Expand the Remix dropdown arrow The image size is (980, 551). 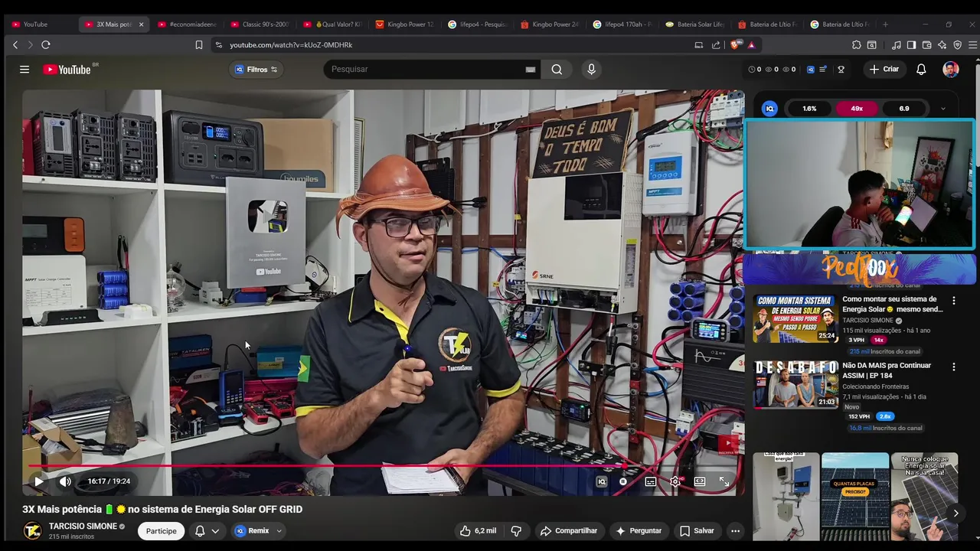click(x=279, y=530)
